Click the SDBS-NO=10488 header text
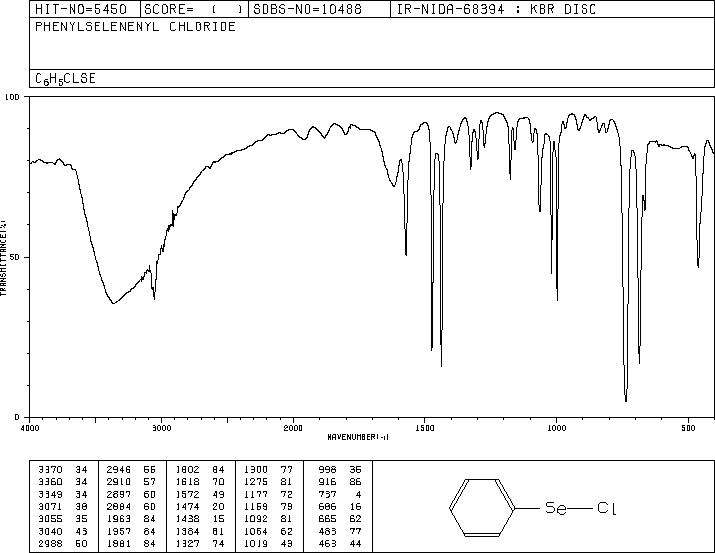The height and width of the screenshot is (553, 715). (x=307, y=9)
